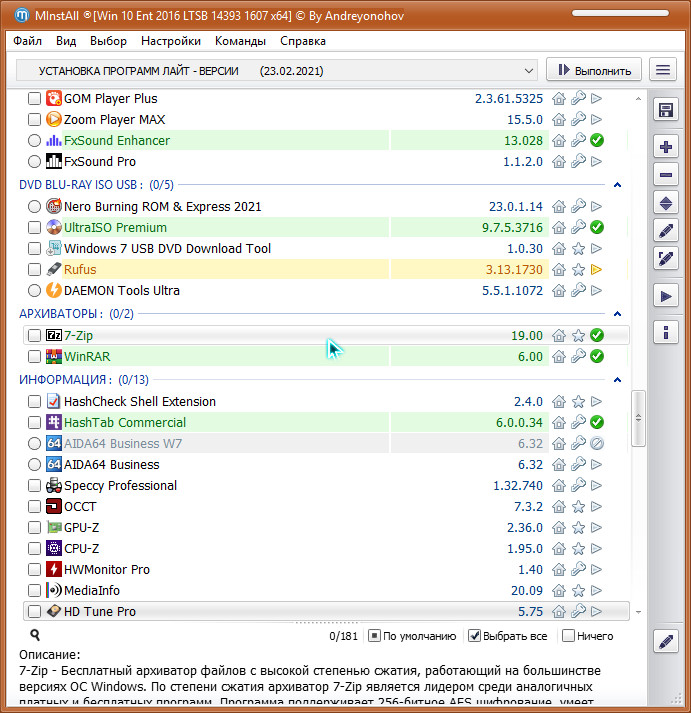Collapse the ИНФОРМАЦИЯ group
Screen dimensions: 691x713
pos(617,380)
